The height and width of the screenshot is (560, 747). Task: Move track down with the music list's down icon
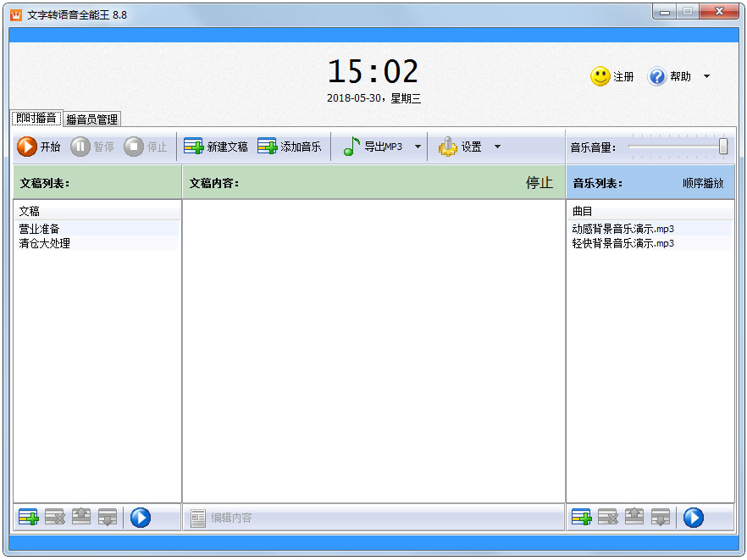click(x=661, y=517)
